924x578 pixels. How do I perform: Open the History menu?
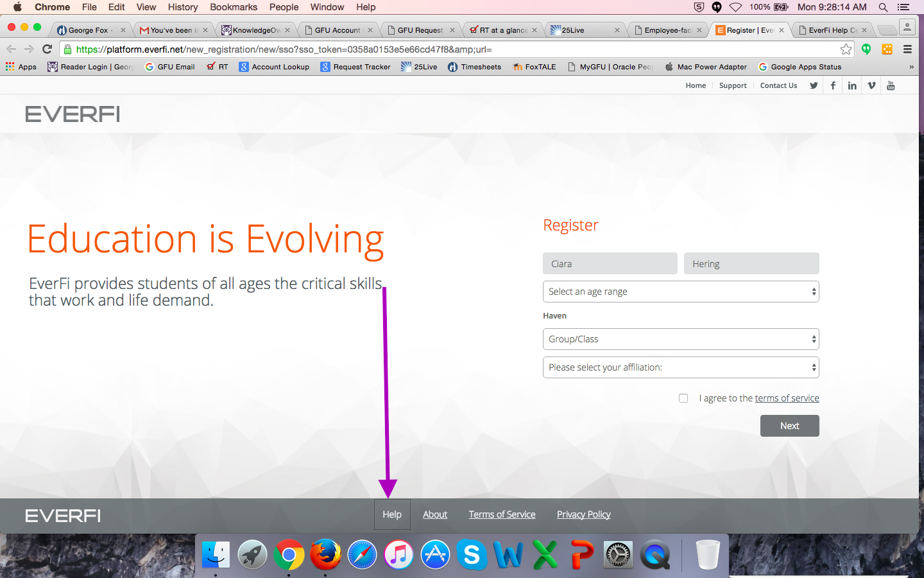point(183,7)
